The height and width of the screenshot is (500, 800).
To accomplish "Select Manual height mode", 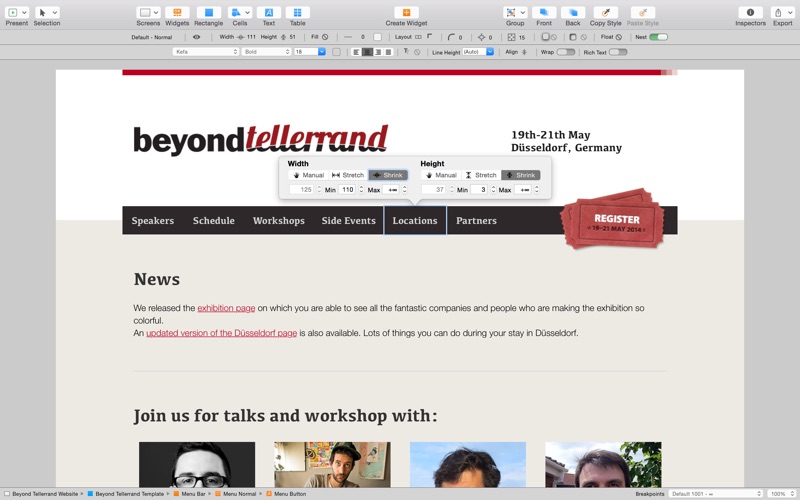I will pos(441,175).
